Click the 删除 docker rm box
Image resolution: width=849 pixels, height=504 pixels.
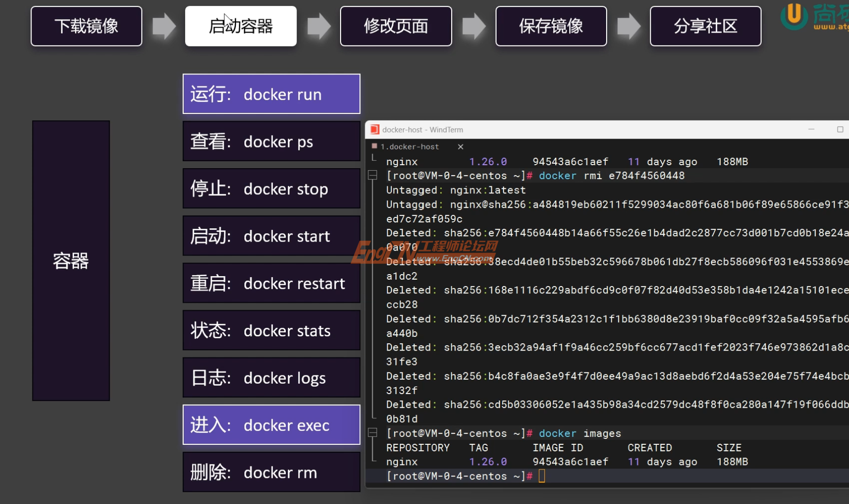click(x=271, y=472)
